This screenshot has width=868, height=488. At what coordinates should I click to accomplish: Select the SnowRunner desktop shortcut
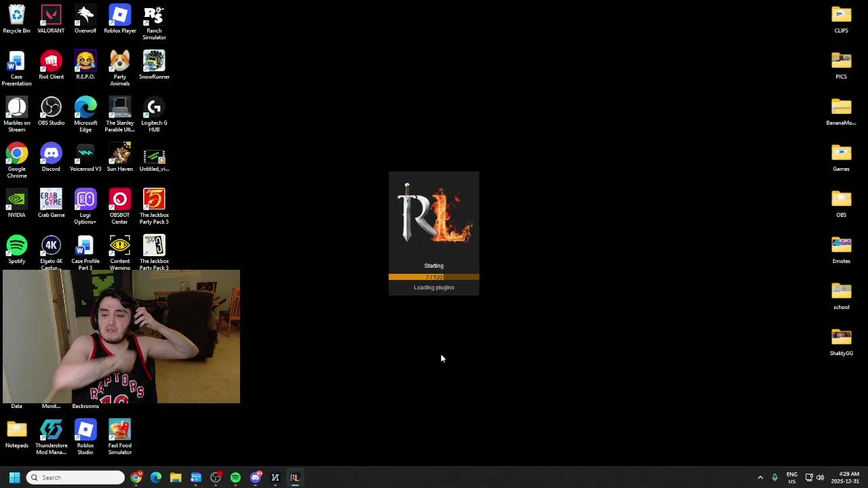tap(154, 65)
